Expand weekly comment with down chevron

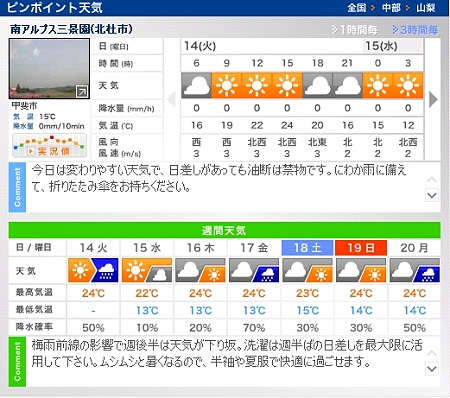[432, 369]
